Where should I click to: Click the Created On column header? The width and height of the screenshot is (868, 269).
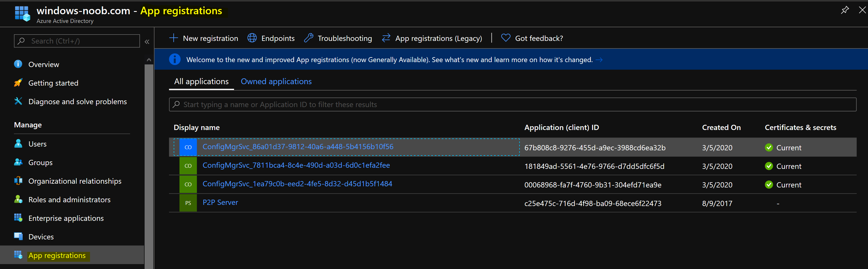click(721, 128)
